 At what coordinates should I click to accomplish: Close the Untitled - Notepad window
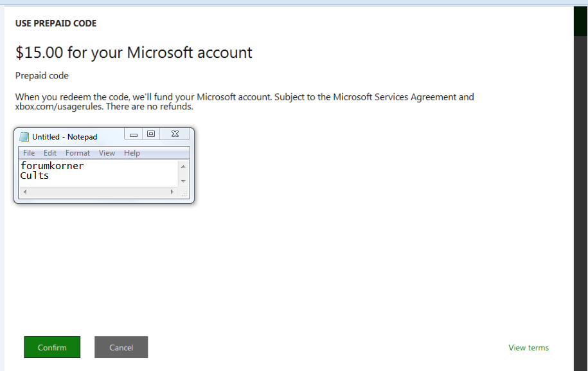175,134
